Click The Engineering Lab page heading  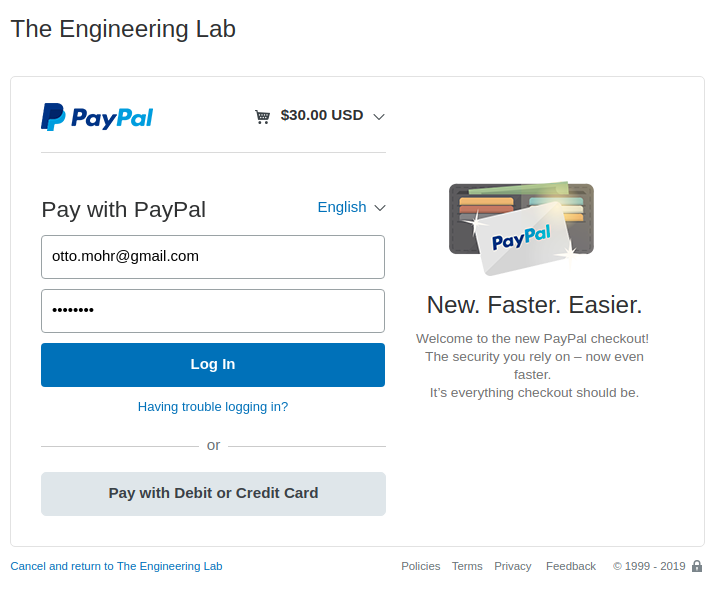(x=123, y=29)
